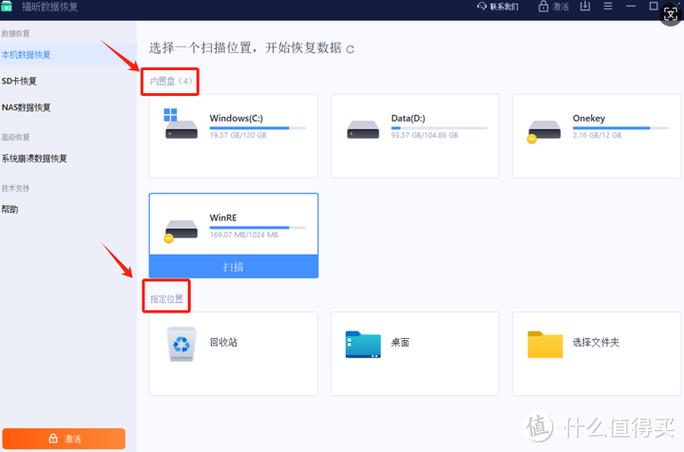Select the Windows(C:) drive card
The image size is (684, 452).
233,136
